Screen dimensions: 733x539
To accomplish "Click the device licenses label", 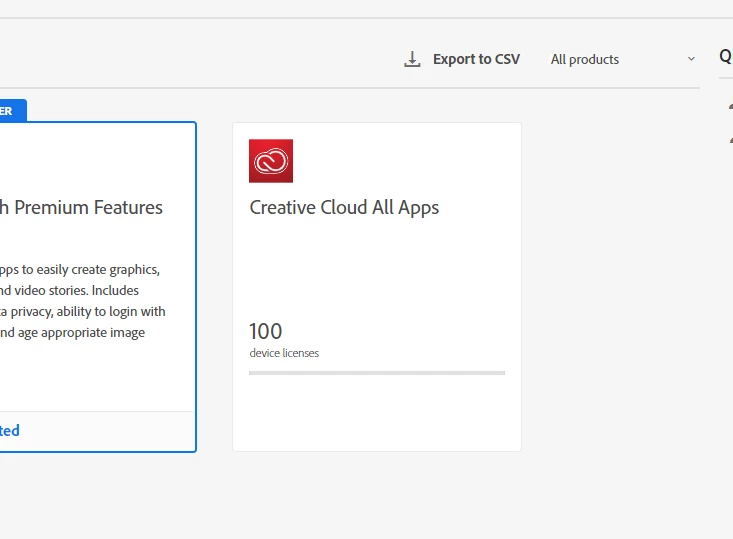I will [x=284, y=353].
